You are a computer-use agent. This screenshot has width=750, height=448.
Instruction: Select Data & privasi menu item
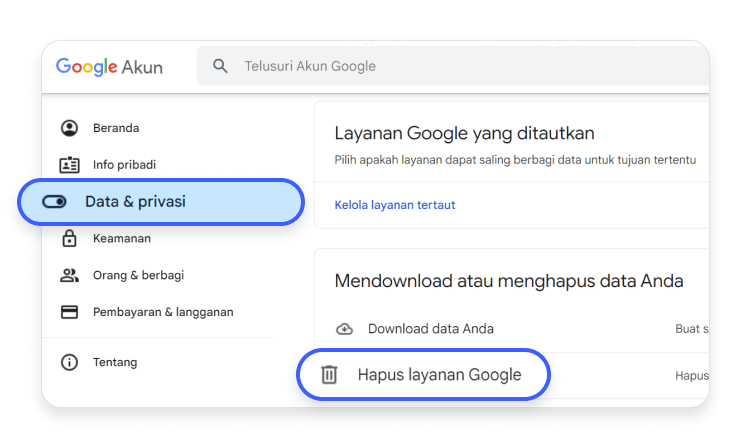pyautogui.click(x=161, y=202)
